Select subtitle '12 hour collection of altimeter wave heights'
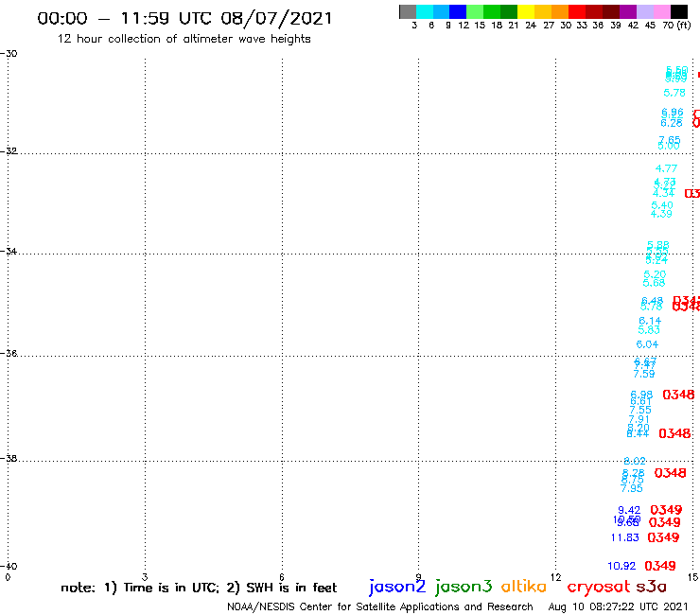Image resolution: width=700 pixels, height=615 pixels. (x=184, y=39)
